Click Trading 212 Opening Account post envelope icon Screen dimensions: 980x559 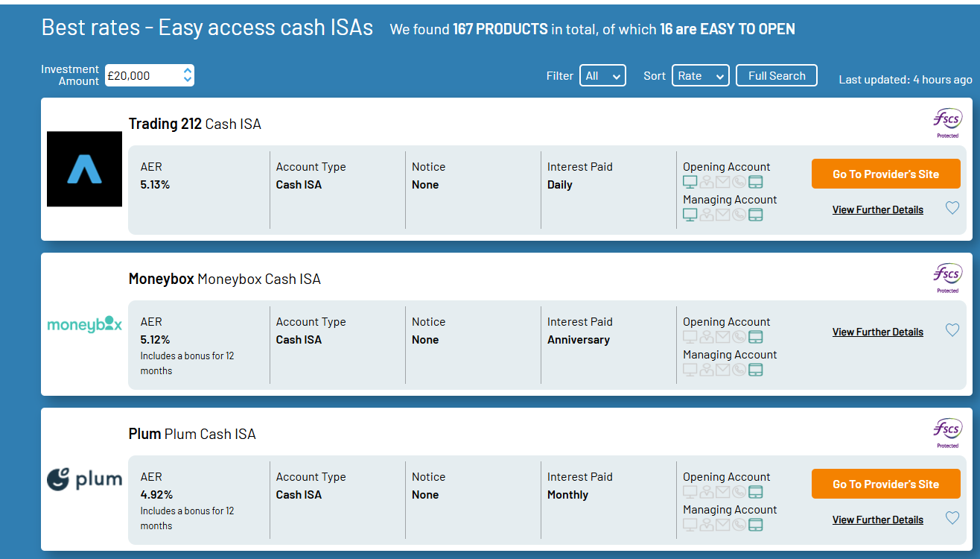point(723,182)
